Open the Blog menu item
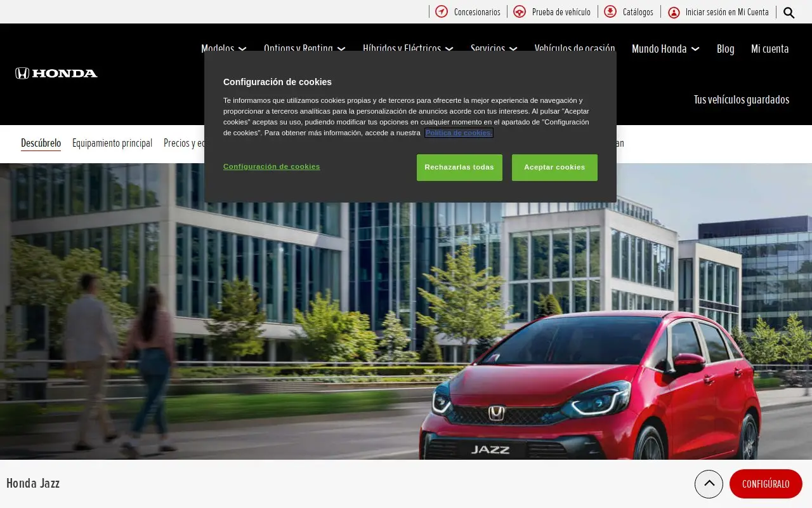 (x=725, y=49)
